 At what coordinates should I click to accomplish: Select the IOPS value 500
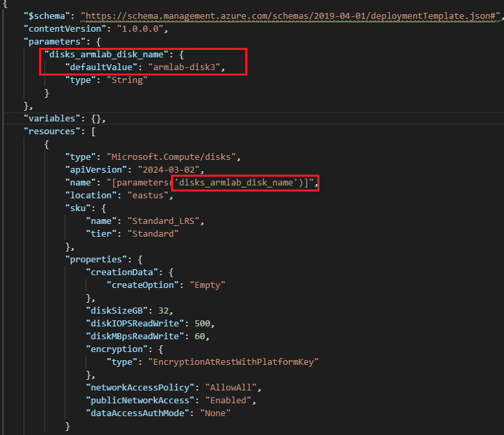202,324
